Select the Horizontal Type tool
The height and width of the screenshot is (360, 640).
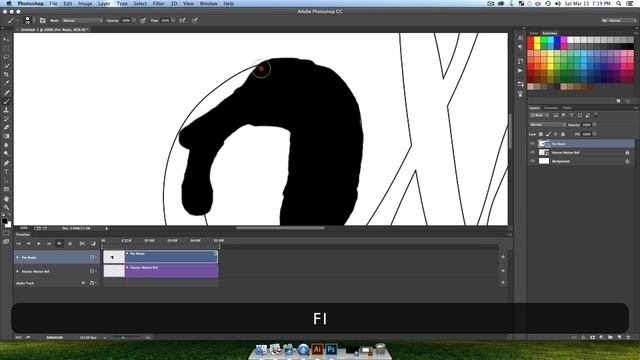pyautogui.click(x=6, y=172)
